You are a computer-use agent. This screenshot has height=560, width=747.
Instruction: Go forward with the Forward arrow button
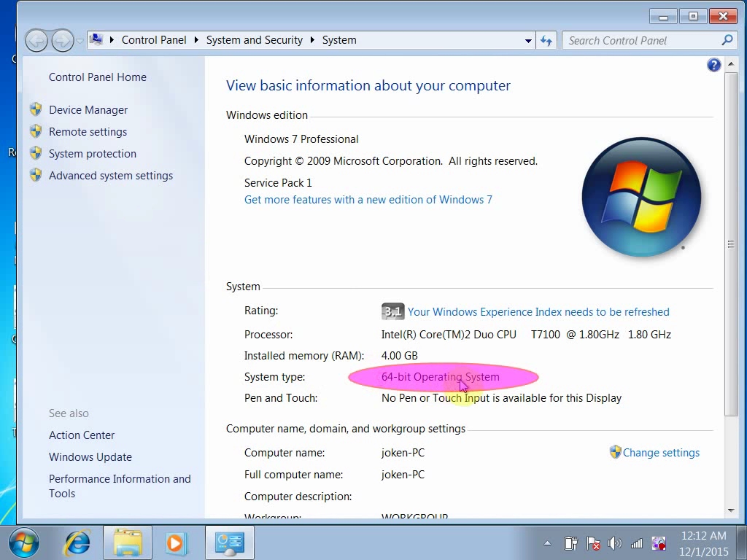coord(63,41)
